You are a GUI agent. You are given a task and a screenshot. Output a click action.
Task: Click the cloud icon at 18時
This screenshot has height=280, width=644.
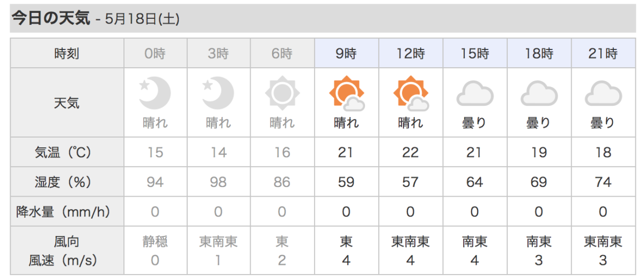(x=539, y=94)
